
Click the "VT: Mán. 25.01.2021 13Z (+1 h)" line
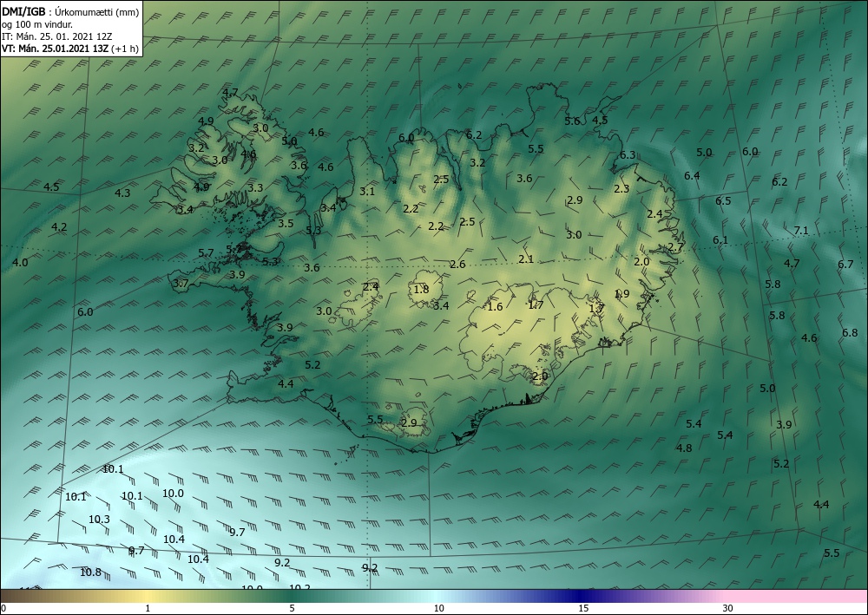(x=69, y=49)
